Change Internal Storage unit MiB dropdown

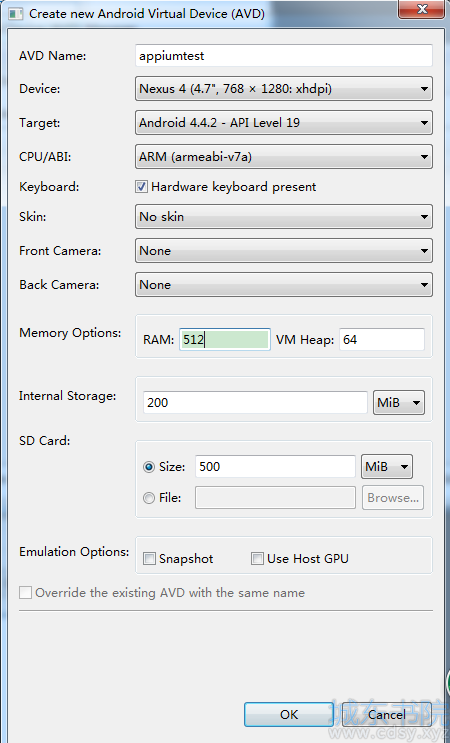[399, 403]
